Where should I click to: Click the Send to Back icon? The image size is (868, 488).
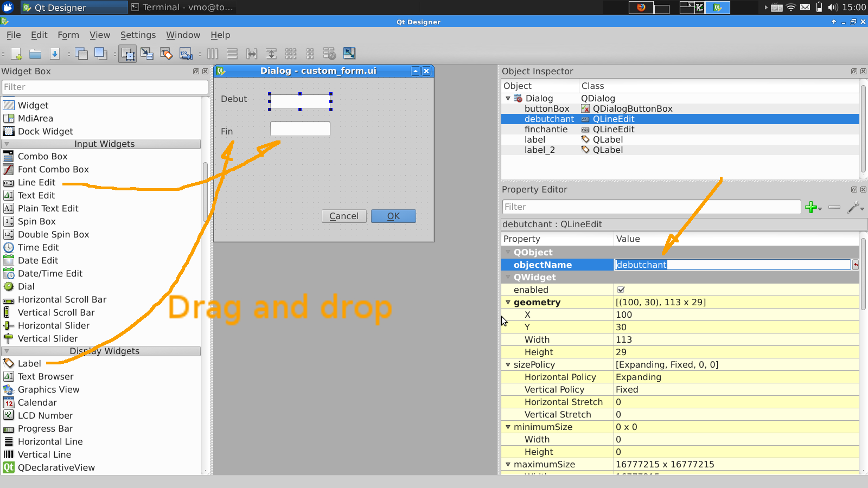pos(81,54)
